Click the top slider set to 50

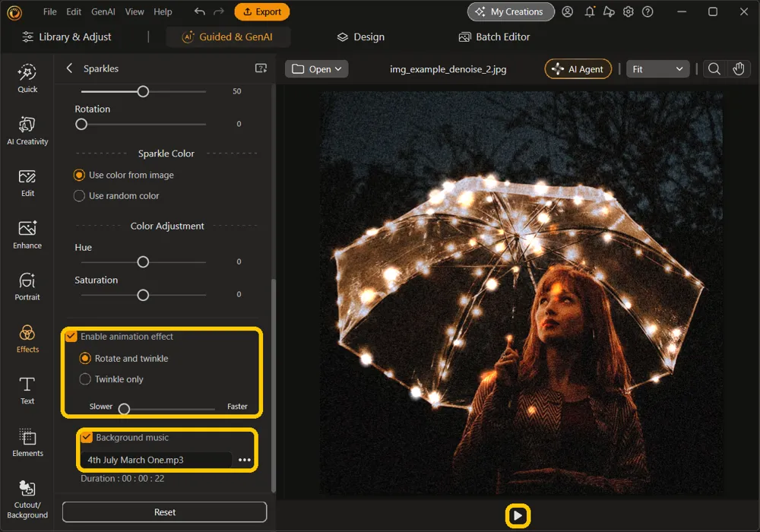pyautogui.click(x=143, y=91)
